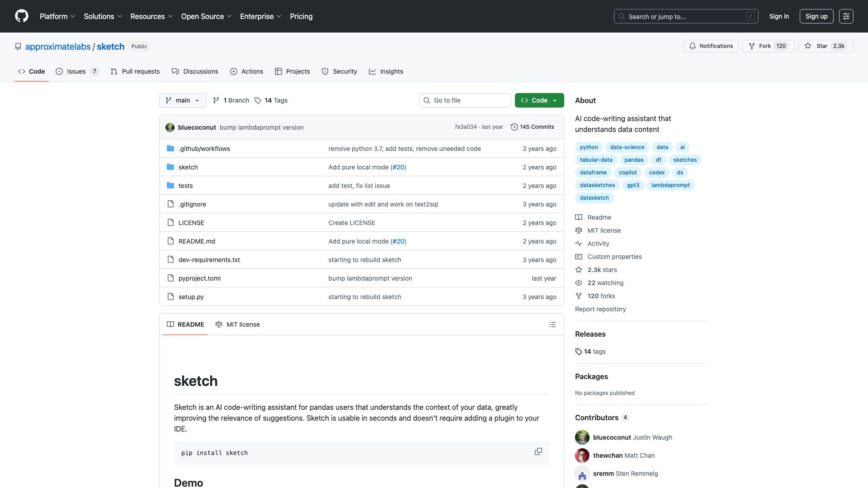Click the Fork icon button

point(752,46)
